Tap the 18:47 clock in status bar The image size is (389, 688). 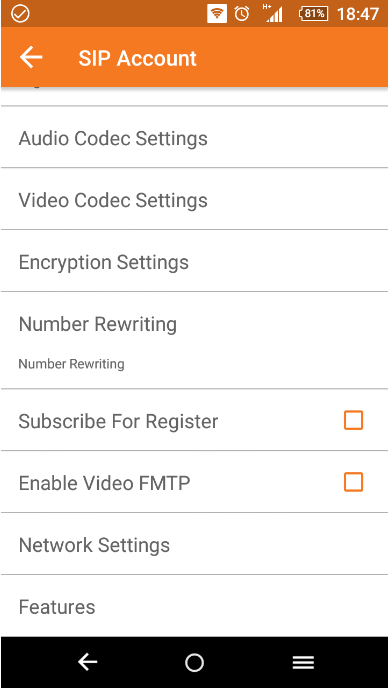[x=357, y=14]
